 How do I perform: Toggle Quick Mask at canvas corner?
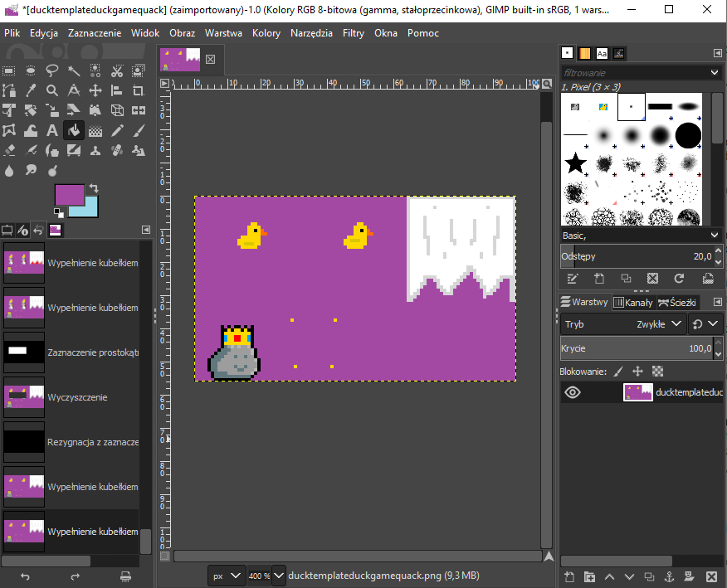coord(164,556)
